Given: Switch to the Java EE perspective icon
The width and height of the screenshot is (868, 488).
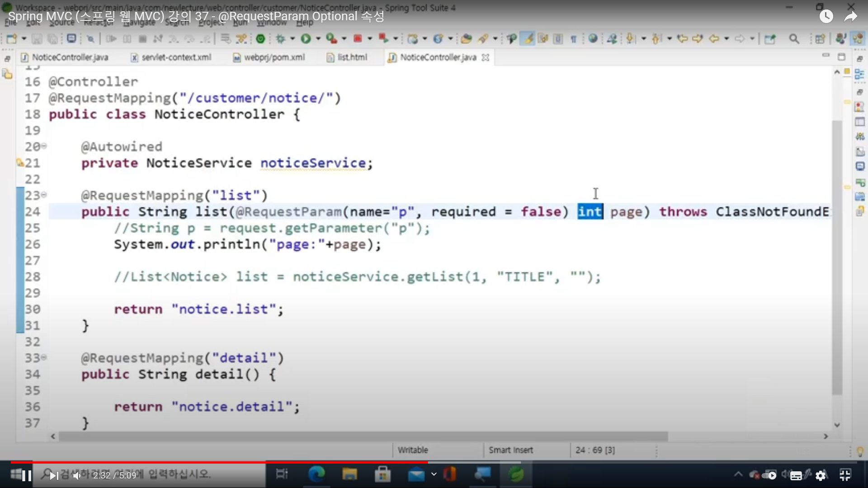Looking at the screenshot, I should [x=841, y=39].
